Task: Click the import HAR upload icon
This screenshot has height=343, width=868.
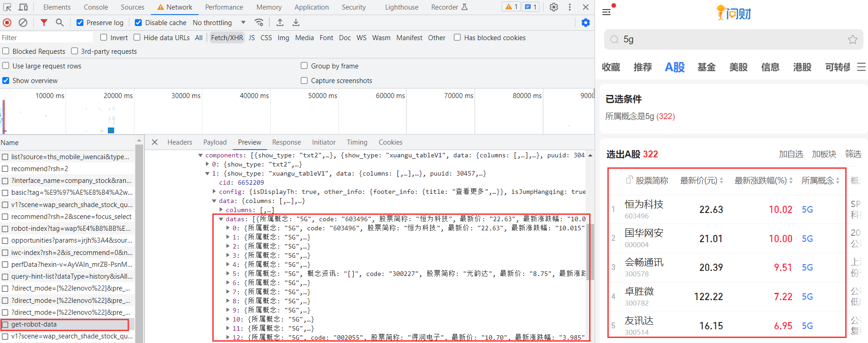Action: [280, 22]
